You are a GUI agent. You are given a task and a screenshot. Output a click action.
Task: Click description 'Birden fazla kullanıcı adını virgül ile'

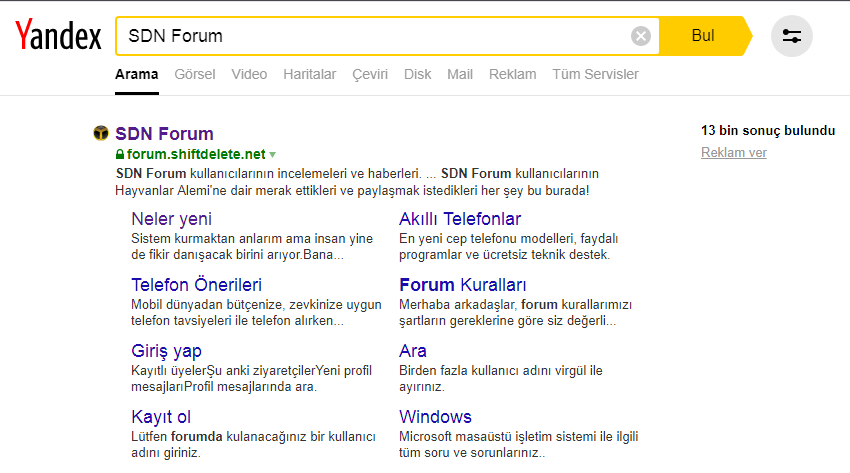coord(500,371)
